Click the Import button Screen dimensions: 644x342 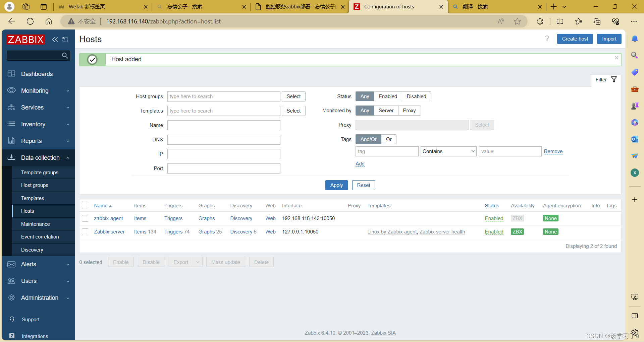point(609,39)
